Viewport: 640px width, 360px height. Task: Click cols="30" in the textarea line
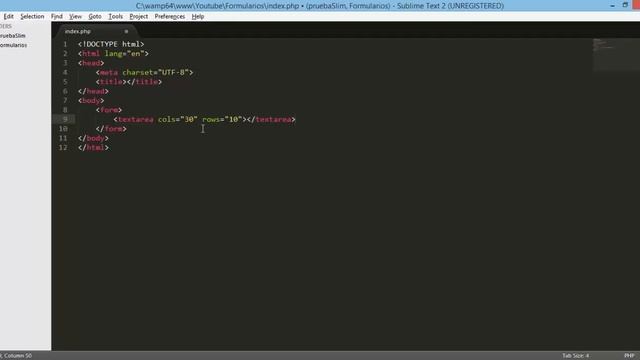(178, 119)
